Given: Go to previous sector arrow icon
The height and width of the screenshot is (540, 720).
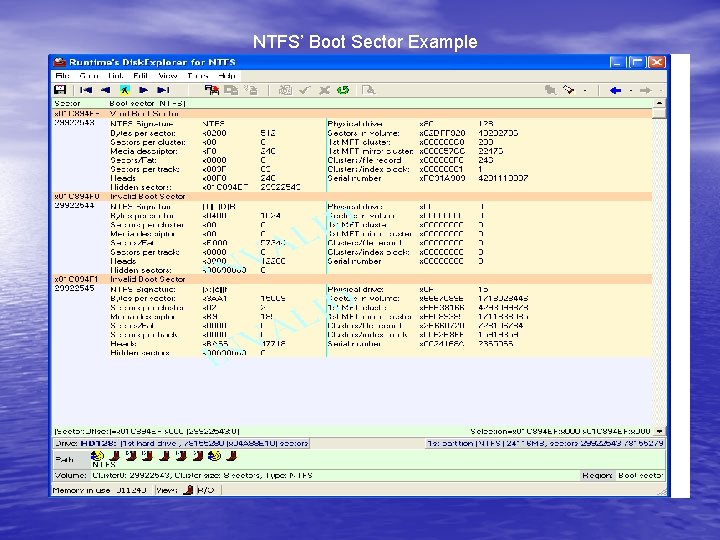Looking at the screenshot, I should pyautogui.click(x=106, y=89).
